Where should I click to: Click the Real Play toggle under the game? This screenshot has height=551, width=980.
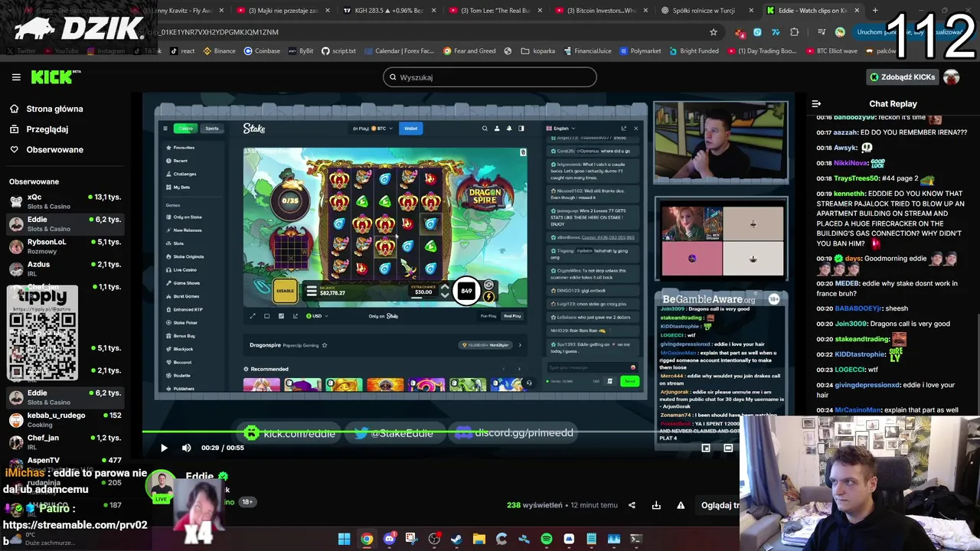click(511, 316)
